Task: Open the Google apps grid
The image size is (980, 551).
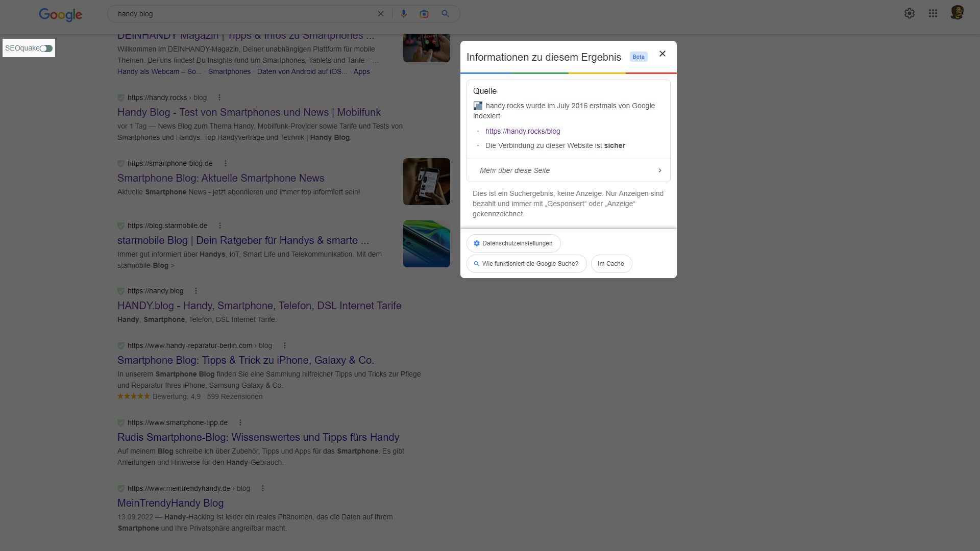Action: point(933,13)
